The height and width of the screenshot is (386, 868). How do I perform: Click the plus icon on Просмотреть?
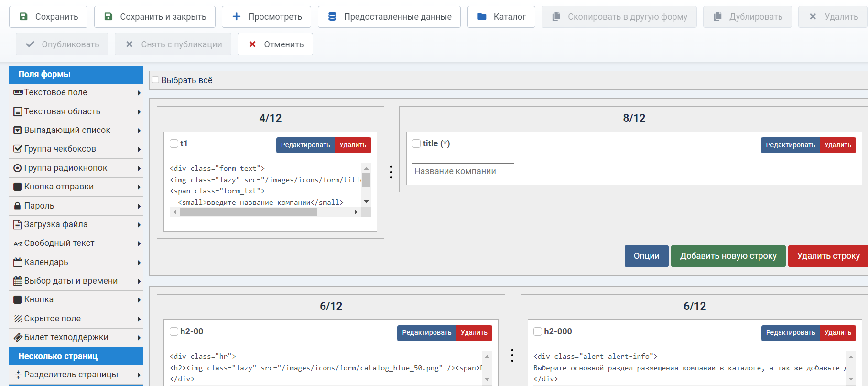[237, 17]
